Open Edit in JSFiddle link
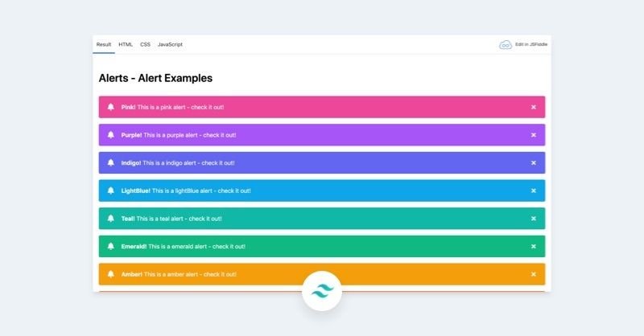The image size is (644, 336). [531, 45]
